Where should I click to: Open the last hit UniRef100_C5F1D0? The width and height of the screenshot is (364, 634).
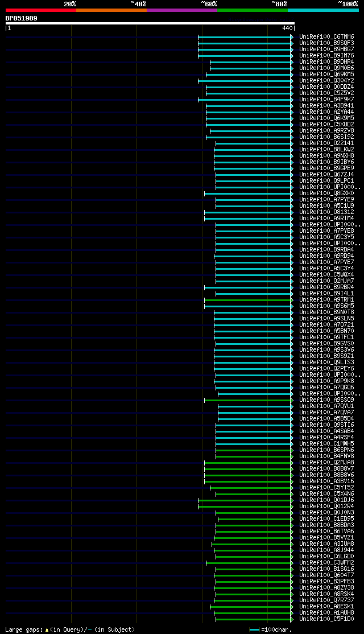327,619
